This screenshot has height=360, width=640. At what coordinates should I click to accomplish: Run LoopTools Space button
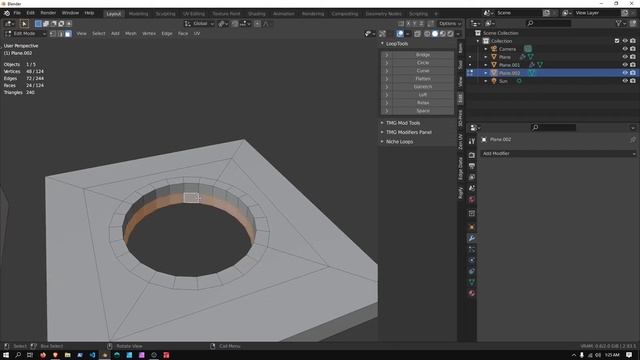[x=423, y=111]
